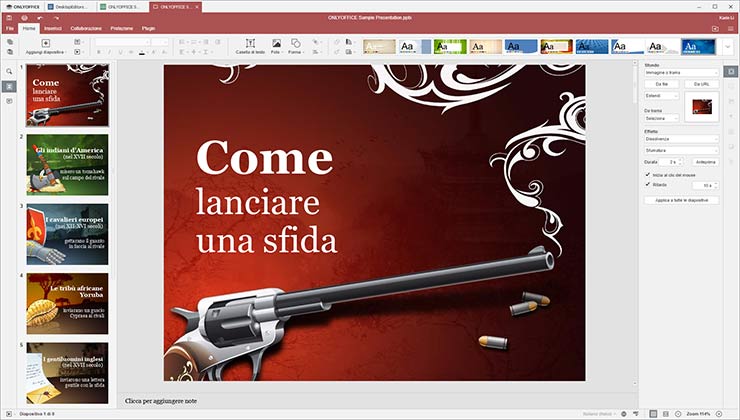The width and height of the screenshot is (740, 420).
Task: Click the Anteprima button
Action: [705, 161]
